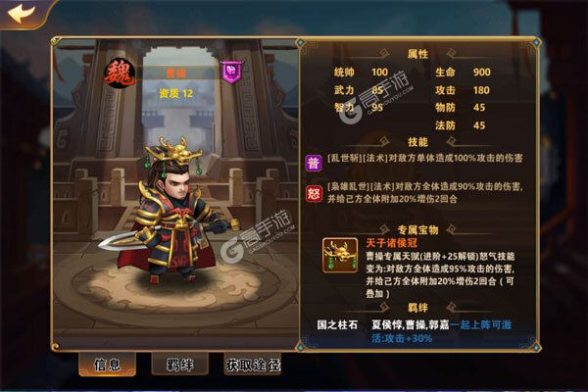The height and width of the screenshot is (392, 588).
Task: Tap the 资质 12 label
Action: [x=175, y=94]
